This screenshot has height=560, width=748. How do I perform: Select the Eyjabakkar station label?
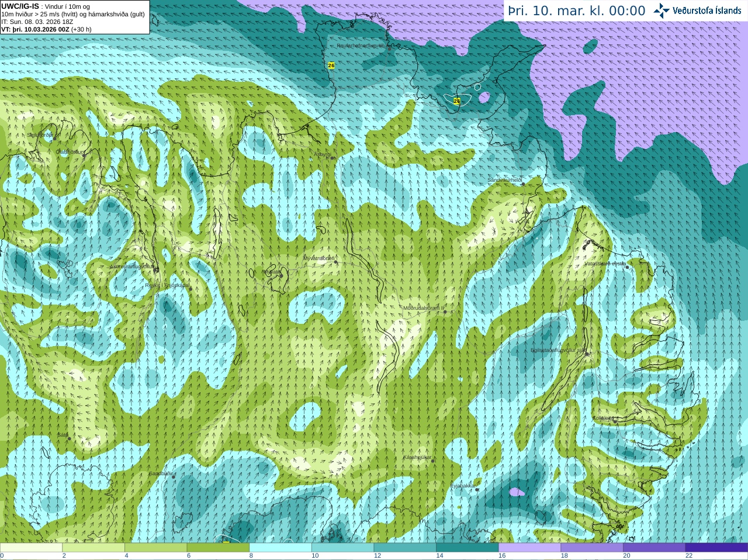(x=463, y=485)
